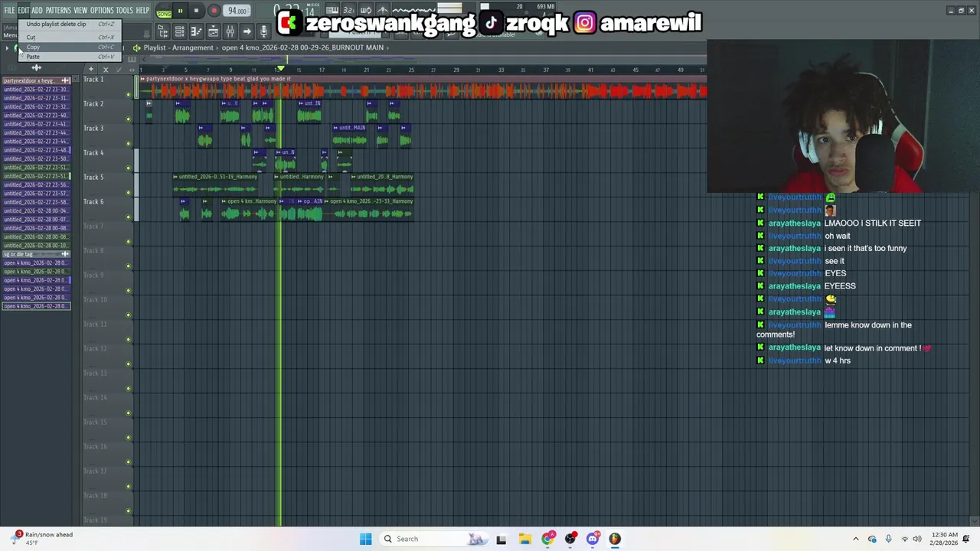Toggle the loop recording icon

[x=366, y=11]
